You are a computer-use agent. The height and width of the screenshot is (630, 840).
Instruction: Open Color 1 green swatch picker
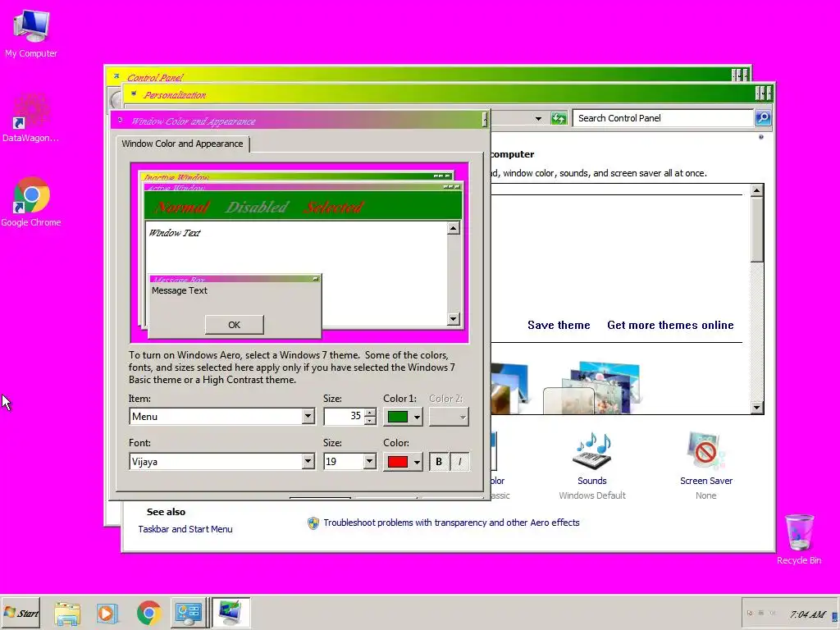[403, 417]
